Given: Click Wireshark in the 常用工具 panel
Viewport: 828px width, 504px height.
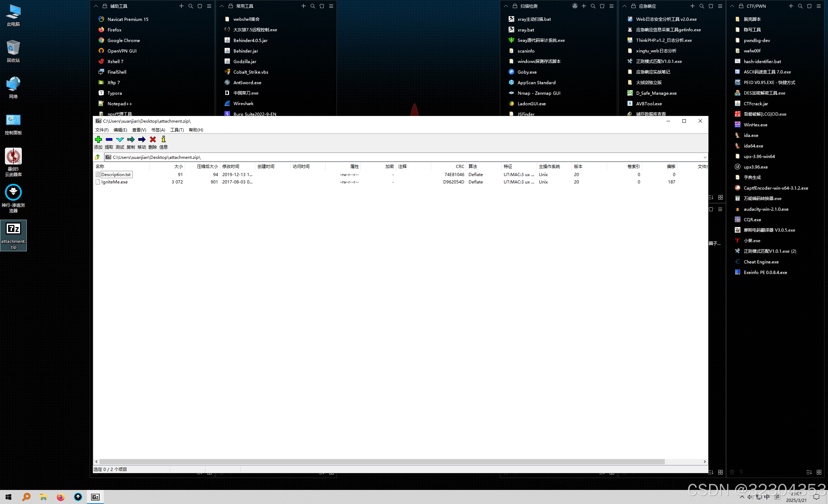Looking at the screenshot, I should click(x=243, y=104).
